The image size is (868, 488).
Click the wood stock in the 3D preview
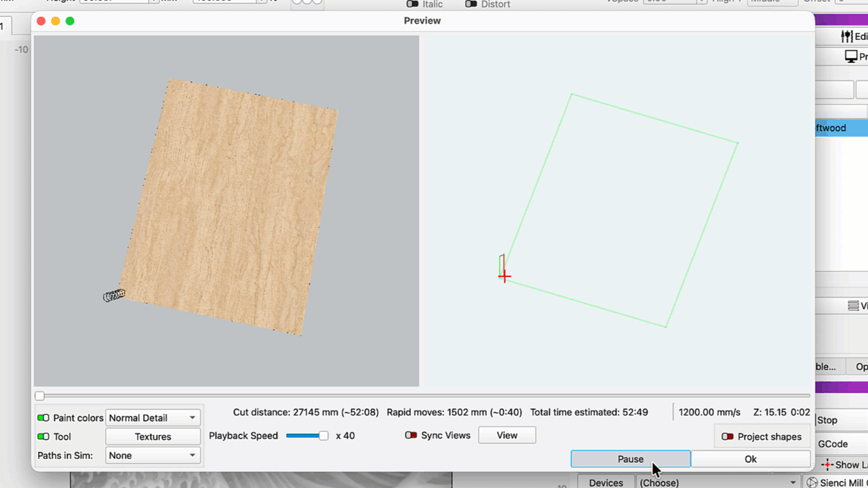(229, 207)
